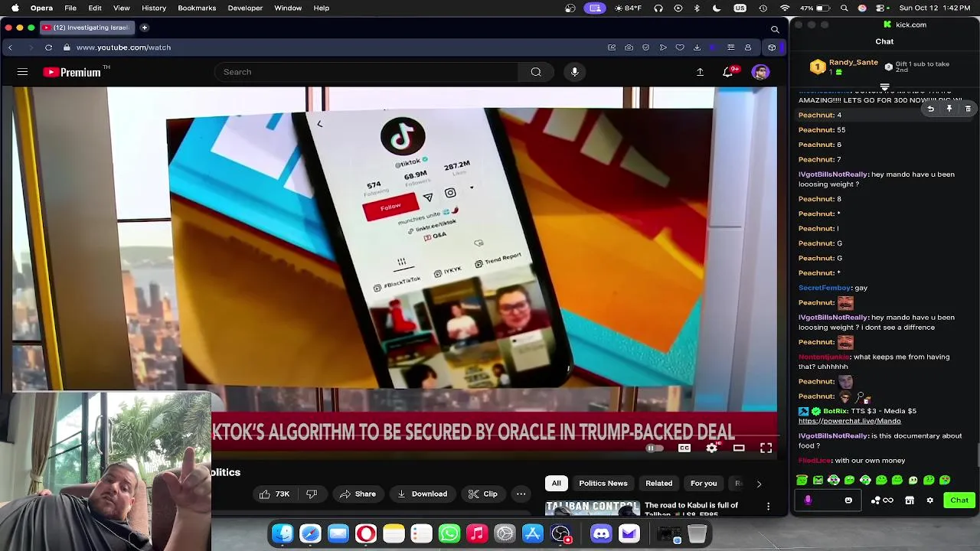Toggle video autoplay switch

(653, 448)
